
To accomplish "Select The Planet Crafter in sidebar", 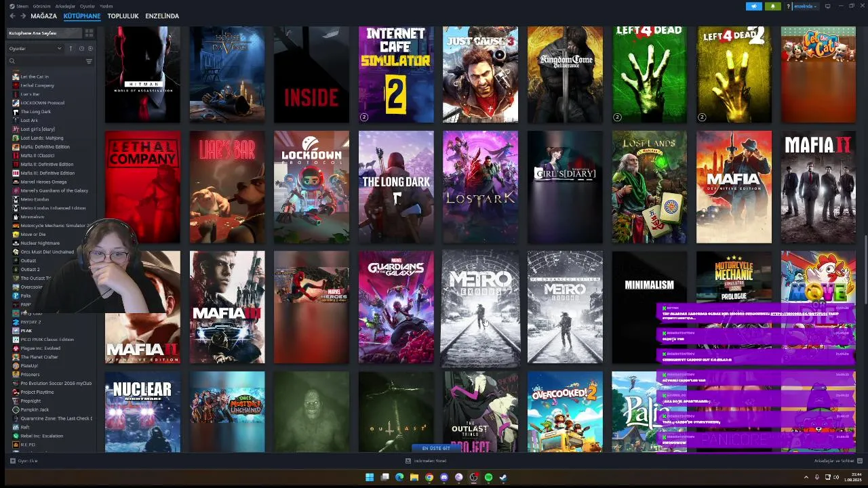I will pyautogui.click(x=39, y=357).
